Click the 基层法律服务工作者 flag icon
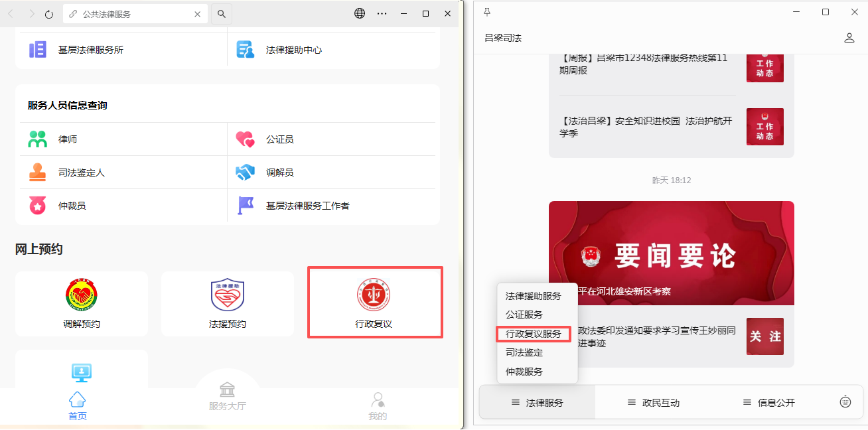This screenshot has width=868, height=430. tap(246, 206)
